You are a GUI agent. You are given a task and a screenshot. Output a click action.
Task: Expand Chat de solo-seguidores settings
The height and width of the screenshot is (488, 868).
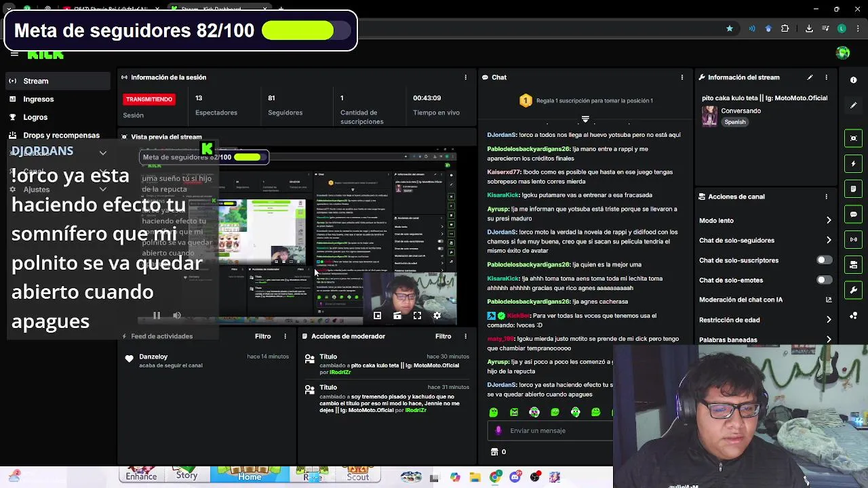(x=829, y=240)
